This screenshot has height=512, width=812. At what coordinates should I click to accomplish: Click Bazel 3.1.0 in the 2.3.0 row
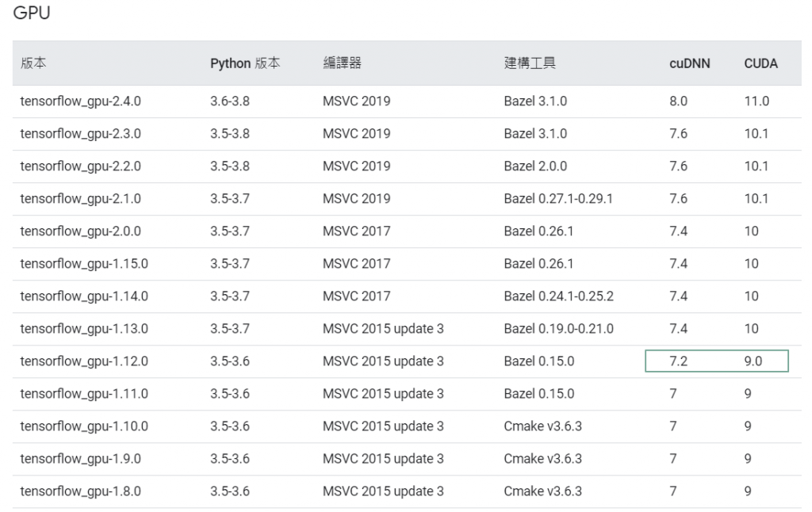tap(535, 134)
